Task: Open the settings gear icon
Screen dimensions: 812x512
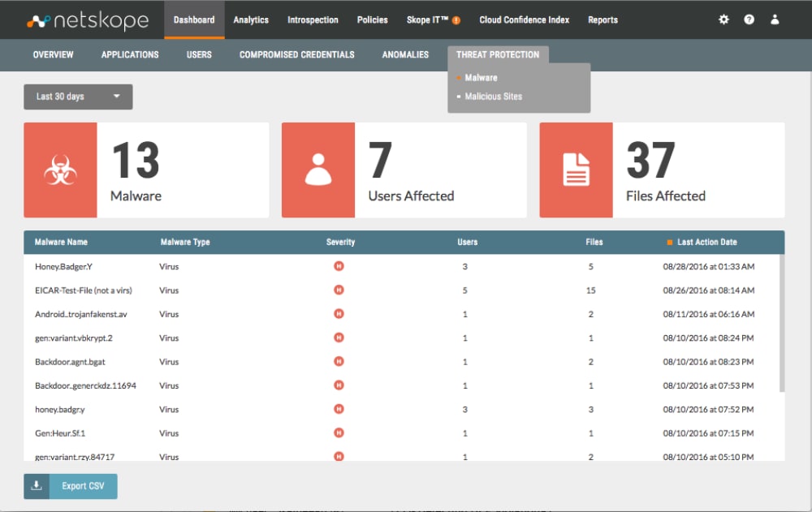Action: coord(723,19)
